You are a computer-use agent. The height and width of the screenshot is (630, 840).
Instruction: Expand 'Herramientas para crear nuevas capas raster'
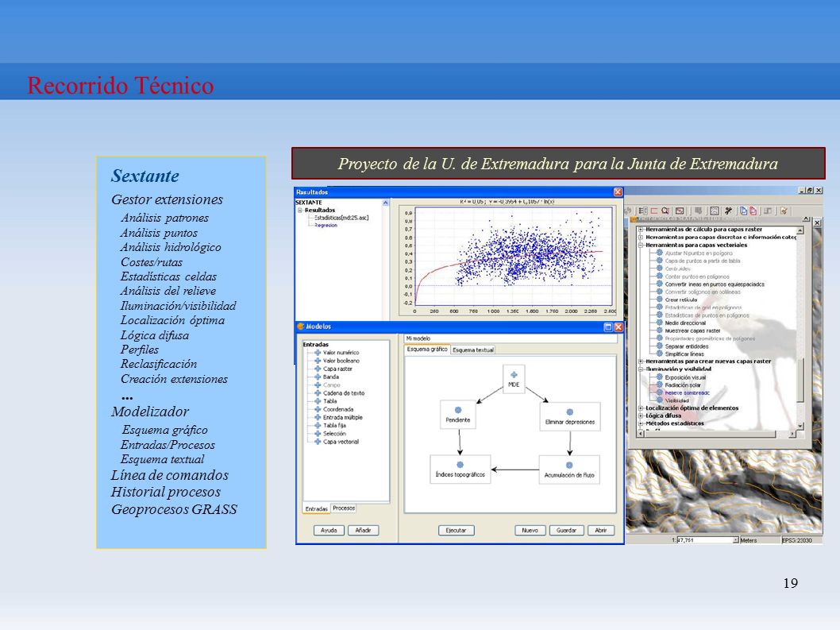pos(640,361)
